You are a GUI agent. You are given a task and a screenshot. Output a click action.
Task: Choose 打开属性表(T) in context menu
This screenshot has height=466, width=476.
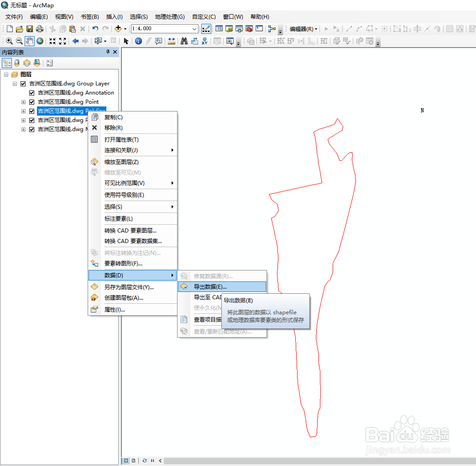click(133, 139)
